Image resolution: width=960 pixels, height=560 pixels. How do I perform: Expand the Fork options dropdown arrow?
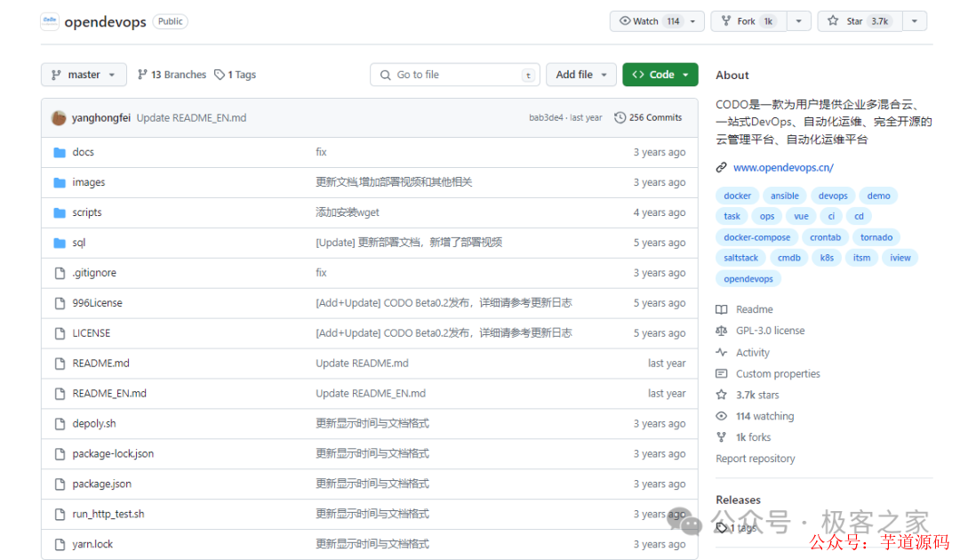(799, 21)
